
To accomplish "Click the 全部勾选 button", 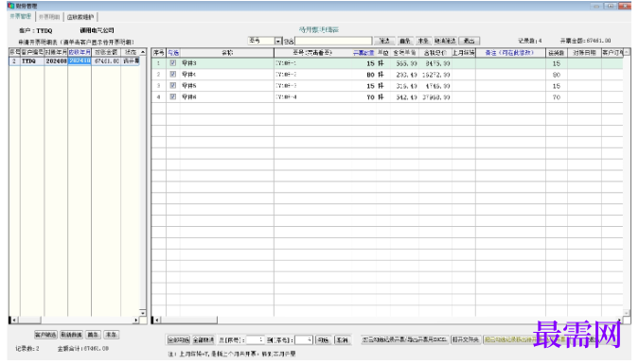I will tap(179, 339).
